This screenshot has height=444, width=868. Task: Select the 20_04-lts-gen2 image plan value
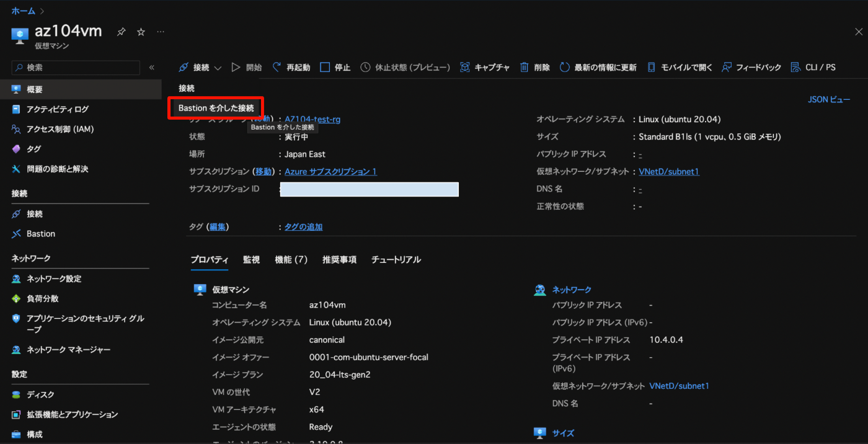point(340,375)
